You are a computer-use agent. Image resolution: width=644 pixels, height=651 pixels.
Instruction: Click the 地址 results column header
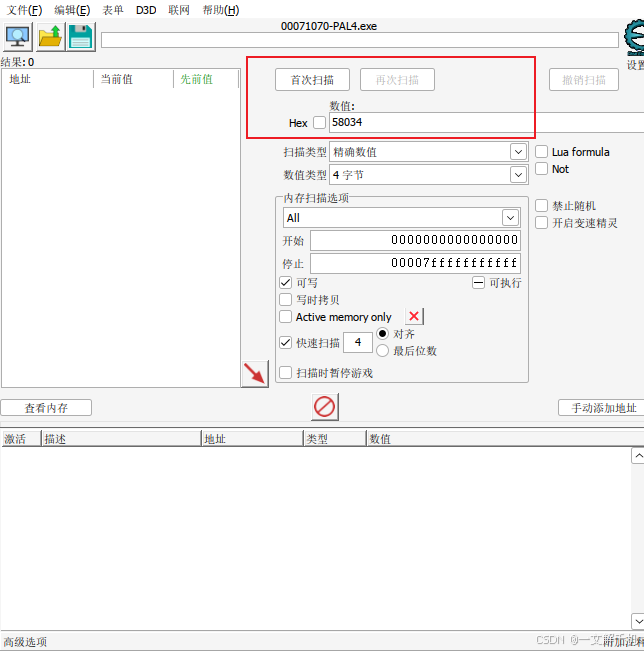click(48, 79)
